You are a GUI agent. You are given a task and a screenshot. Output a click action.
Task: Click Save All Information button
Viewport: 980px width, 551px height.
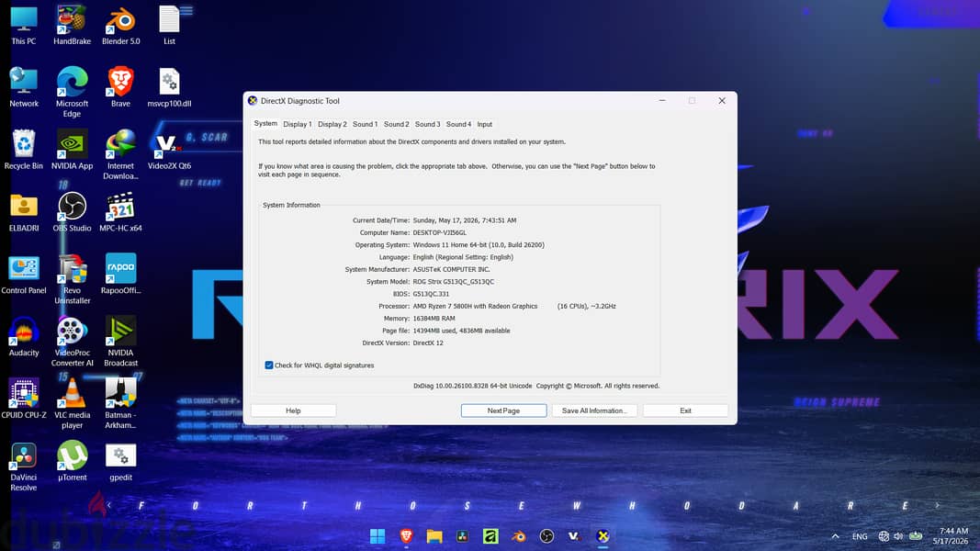(x=594, y=410)
